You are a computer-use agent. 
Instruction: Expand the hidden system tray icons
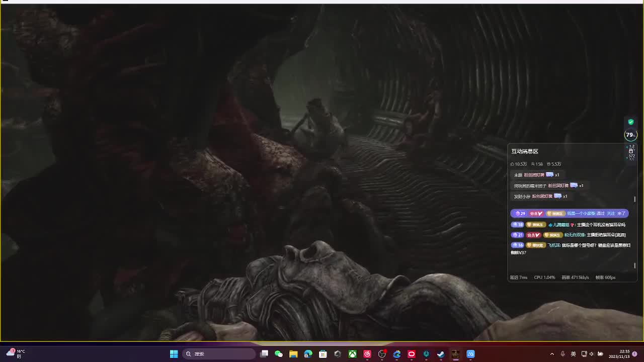pyautogui.click(x=552, y=354)
